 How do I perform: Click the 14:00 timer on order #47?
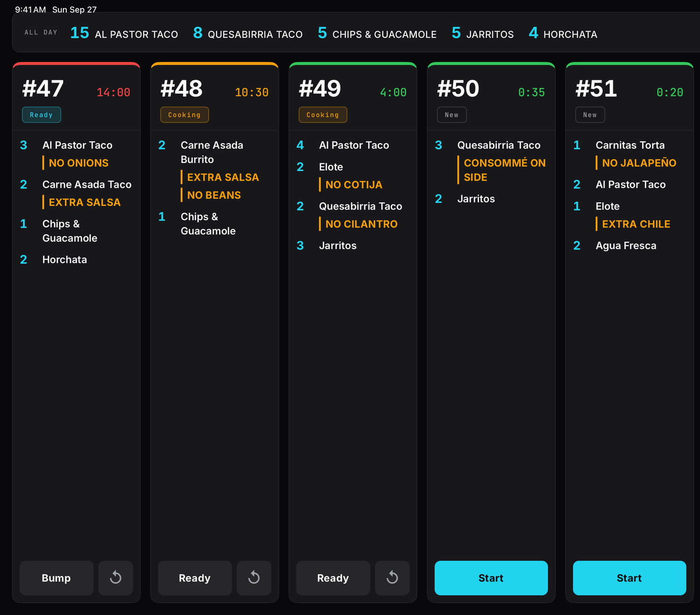click(x=113, y=92)
